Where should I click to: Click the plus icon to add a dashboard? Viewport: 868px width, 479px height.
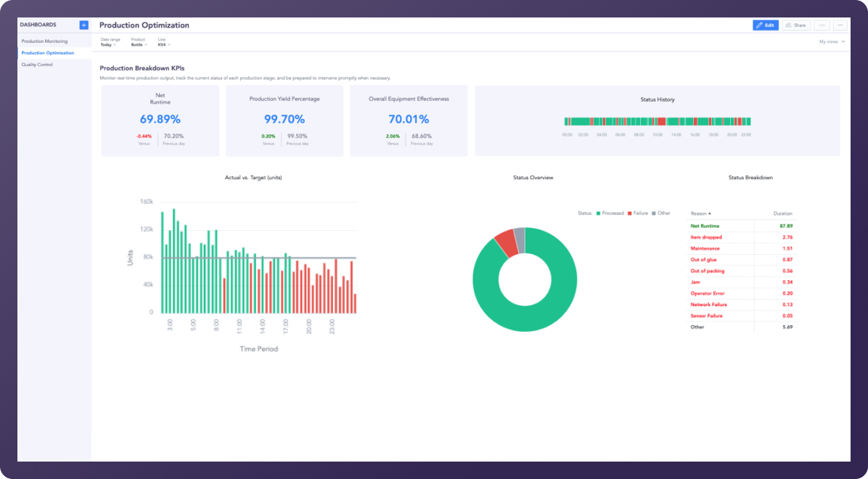83,24
